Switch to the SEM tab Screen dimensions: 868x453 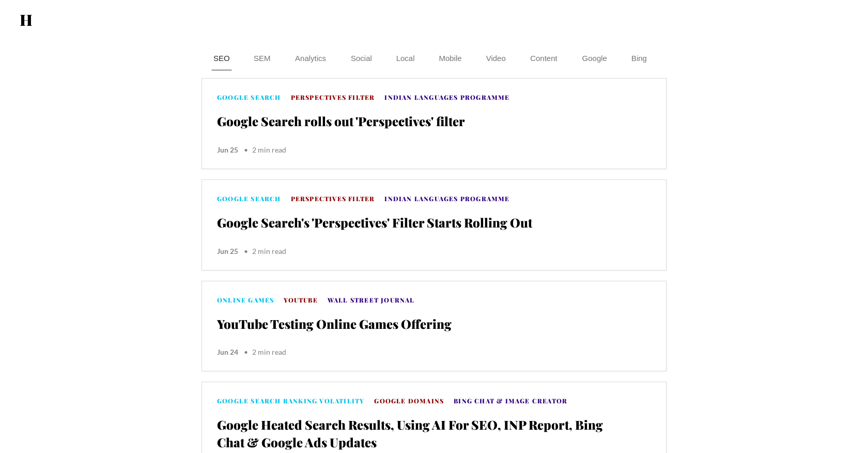(x=262, y=58)
